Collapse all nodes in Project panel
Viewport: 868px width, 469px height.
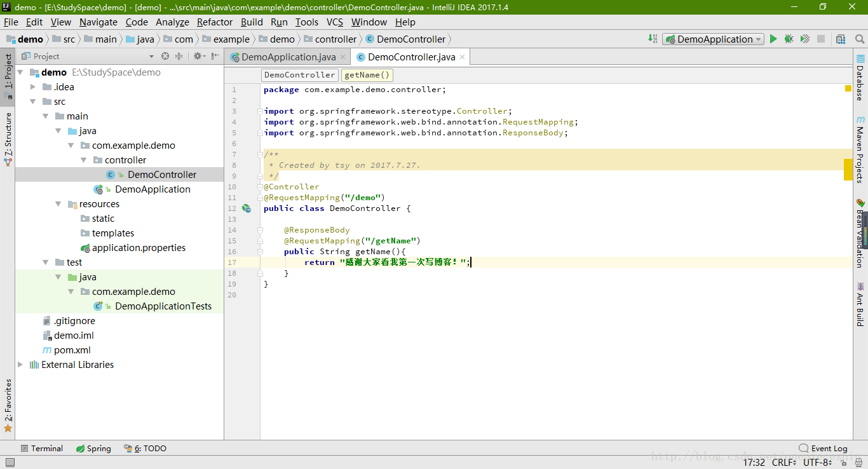(x=179, y=56)
